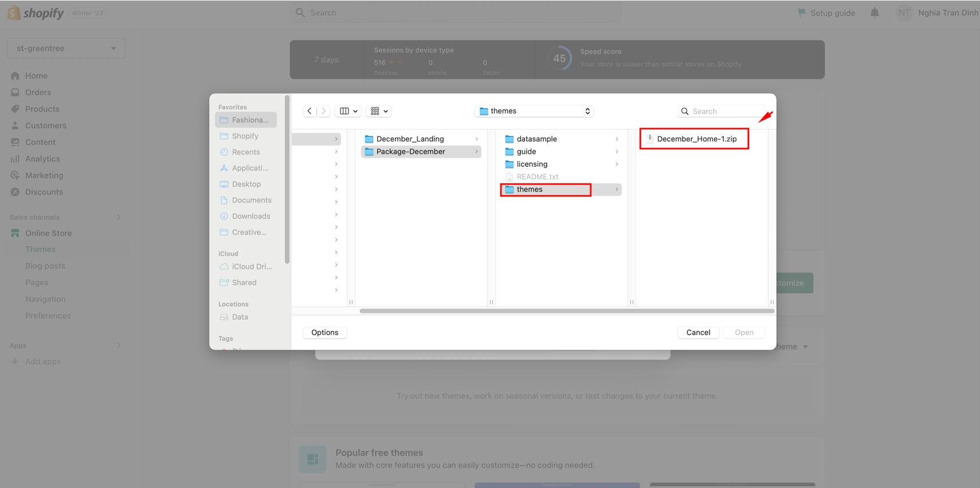This screenshot has width=980, height=488.
Task: Open the licensing folder
Action: 532,164
